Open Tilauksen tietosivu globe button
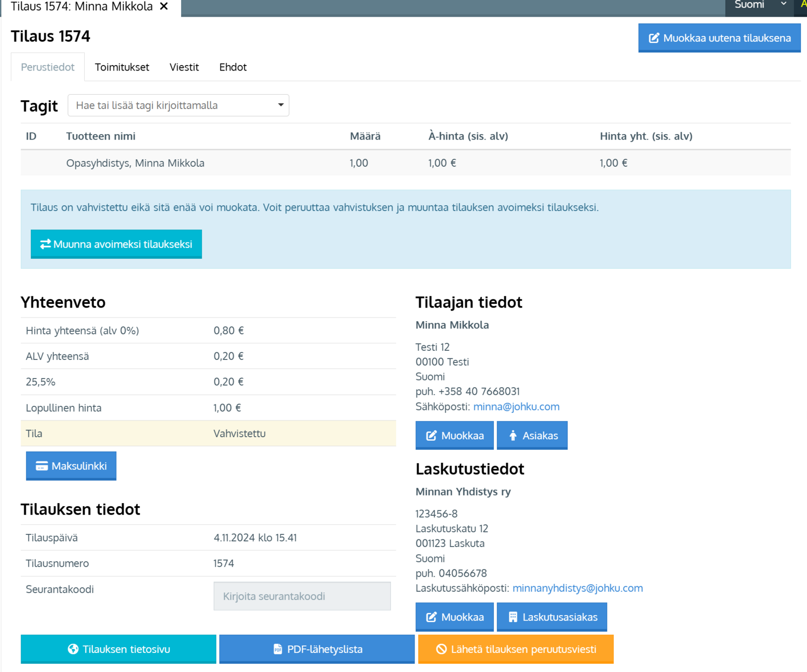The height and width of the screenshot is (672, 807). [118, 649]
